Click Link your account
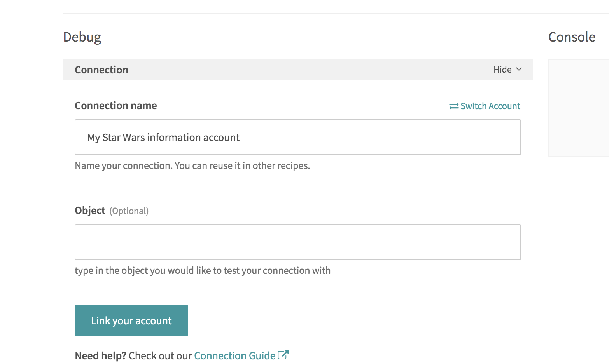This screenshot has height=364, width=609. [x=131, y=320]
